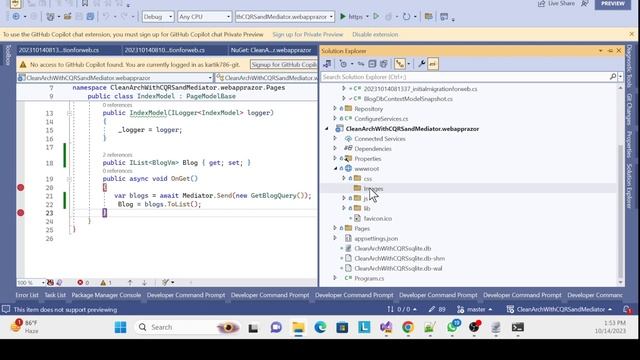Open the Debug configuration dropdown

point(158,17)
